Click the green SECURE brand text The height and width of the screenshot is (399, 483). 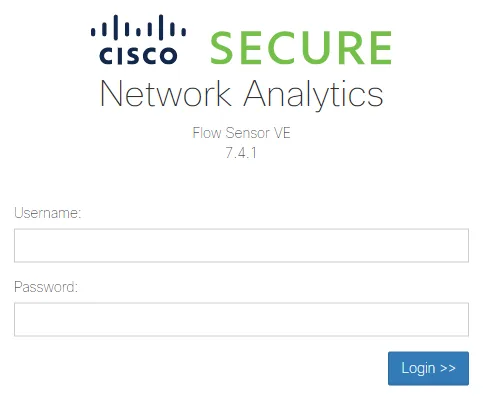click(x=301, y=48)
